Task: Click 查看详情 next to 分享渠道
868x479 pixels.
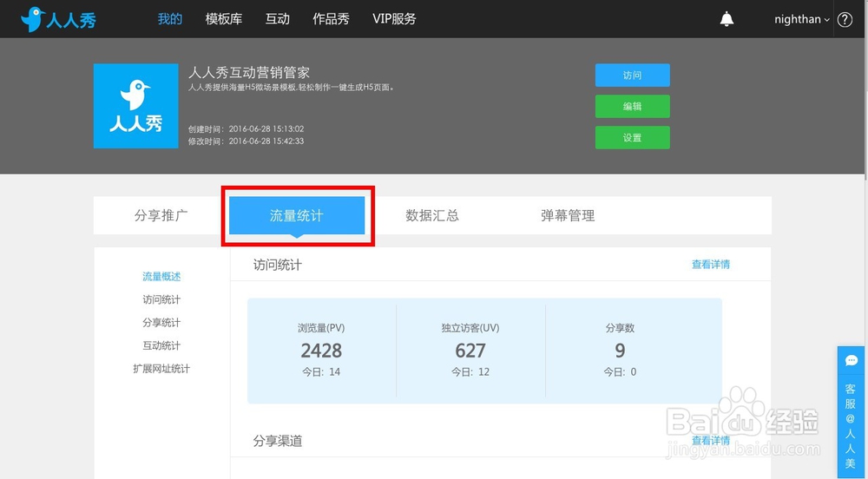Action: tap(711, 440)
